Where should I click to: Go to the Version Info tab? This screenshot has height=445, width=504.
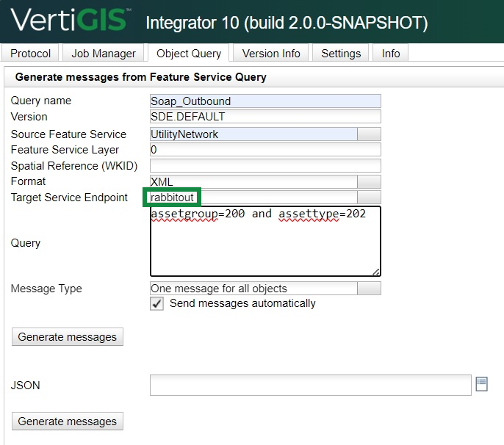pyautogui.click(x=271, y=53)
